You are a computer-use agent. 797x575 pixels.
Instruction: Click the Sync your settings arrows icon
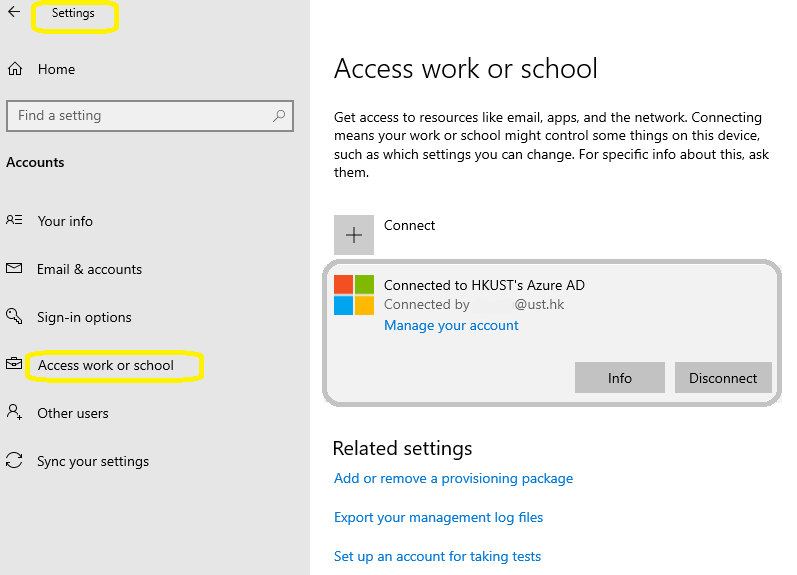click(x=14, y=460)
